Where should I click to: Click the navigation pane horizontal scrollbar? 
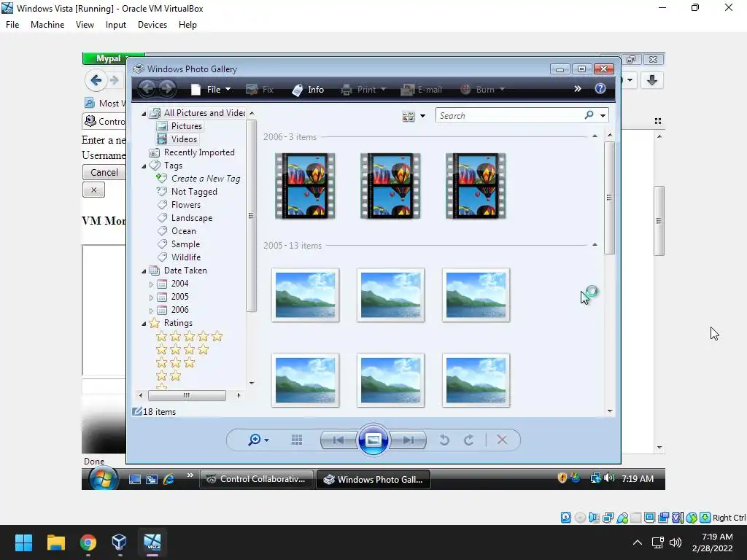click(x=187, y=395)
